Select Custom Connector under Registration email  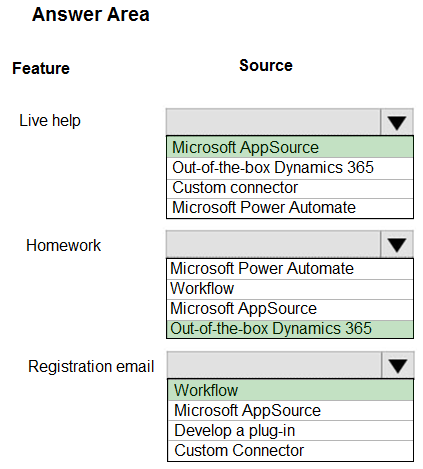click(x=290, y=451)
